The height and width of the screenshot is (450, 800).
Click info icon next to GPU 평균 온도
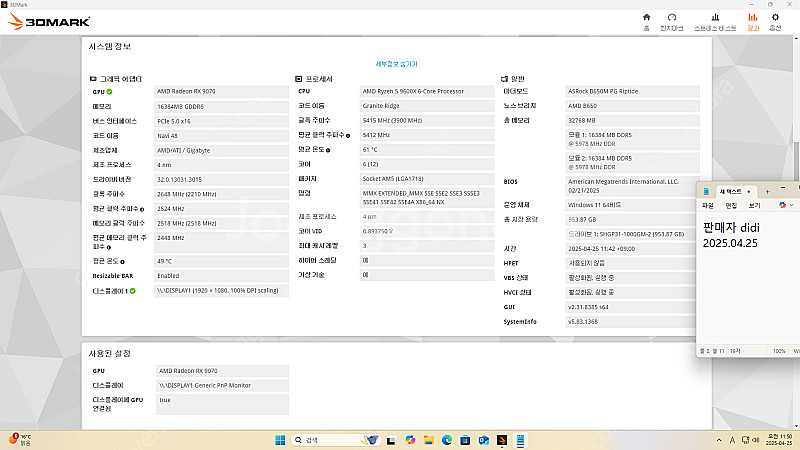[122, 262]
